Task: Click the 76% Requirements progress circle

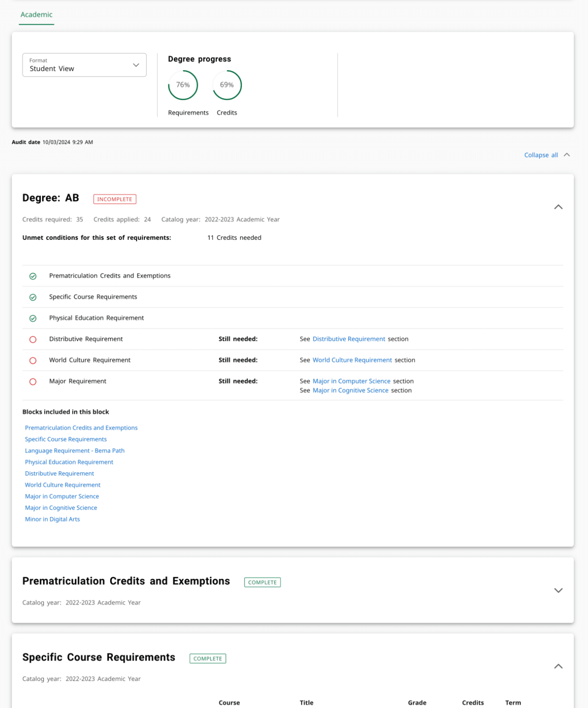Action: [x=183, y=85]
